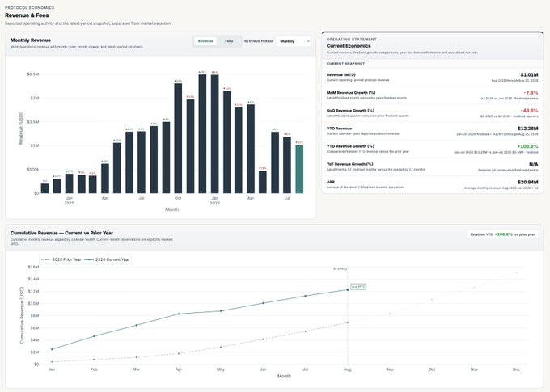Click the Revenue (MTD) value $1.01M
This screenshot has width=550, height=392.
[x=529, y=74]
